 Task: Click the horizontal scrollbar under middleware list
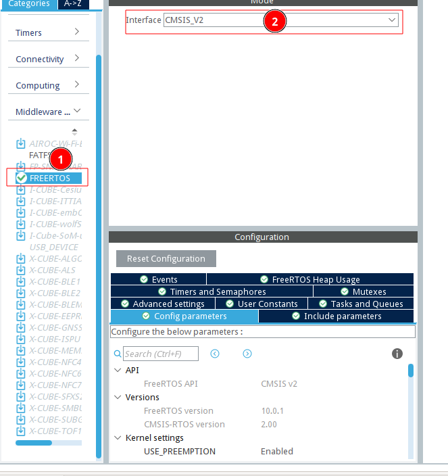pyautogui.click(x=34, y=443)
